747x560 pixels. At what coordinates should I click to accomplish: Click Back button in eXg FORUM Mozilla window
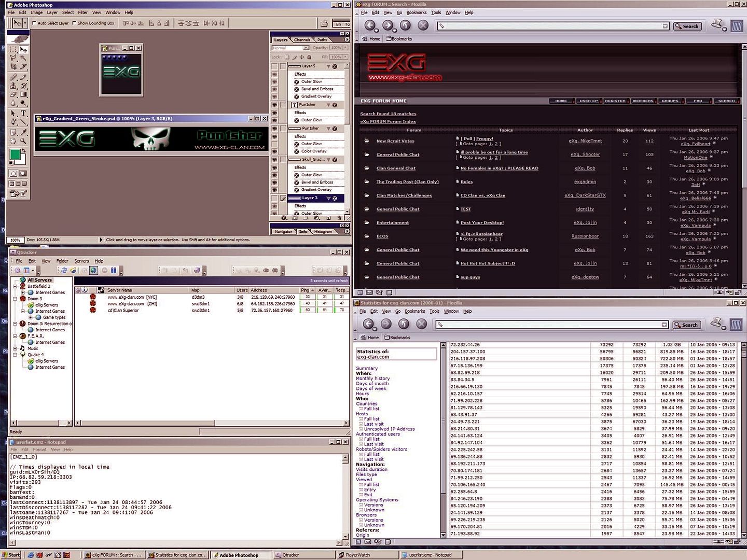tap(370, 25)
